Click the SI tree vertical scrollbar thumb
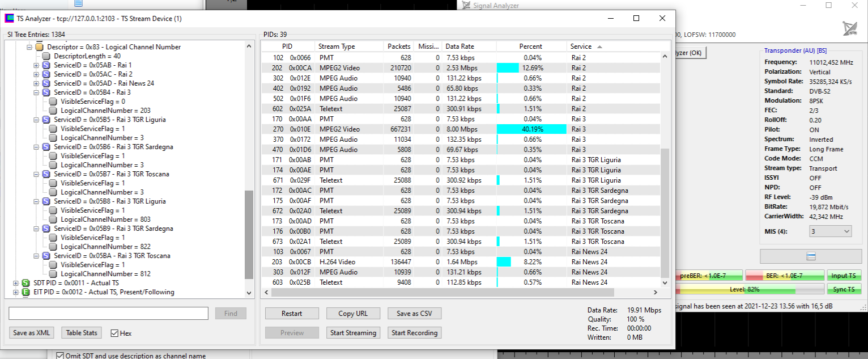The width and height of the screenshot is (868, 359). [x=249, y=234]
